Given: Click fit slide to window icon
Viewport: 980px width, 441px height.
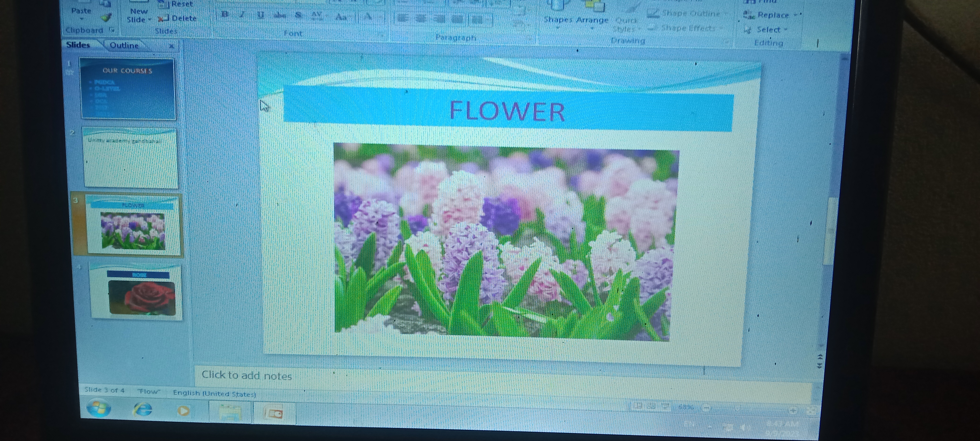Looking at the screenshot, I should click(x=811, y=411).
